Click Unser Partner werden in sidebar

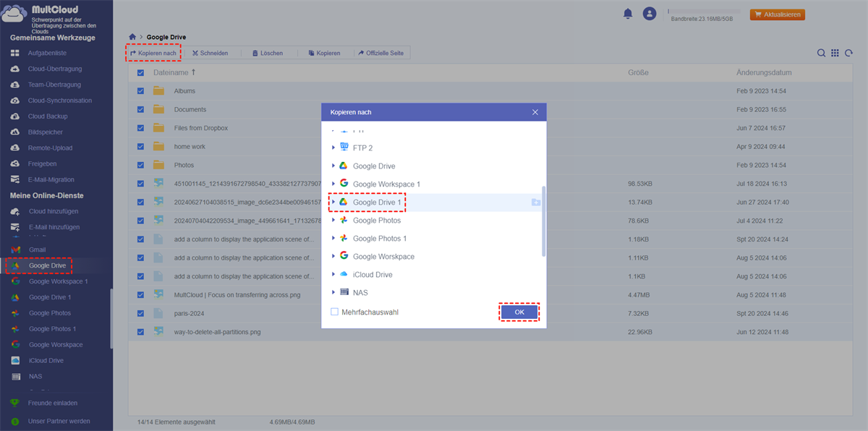pyautogui.click(x=59, y=421)
